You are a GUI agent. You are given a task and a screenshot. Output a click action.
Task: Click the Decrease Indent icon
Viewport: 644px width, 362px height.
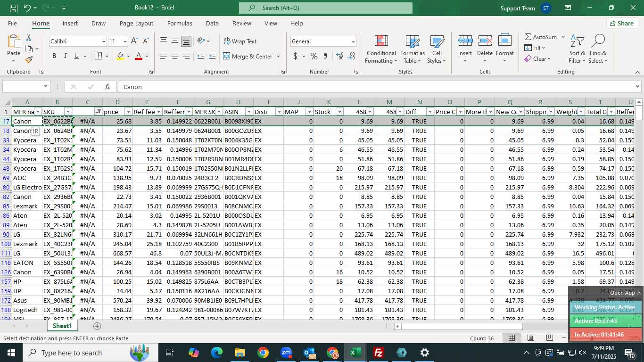pos(201,56)
